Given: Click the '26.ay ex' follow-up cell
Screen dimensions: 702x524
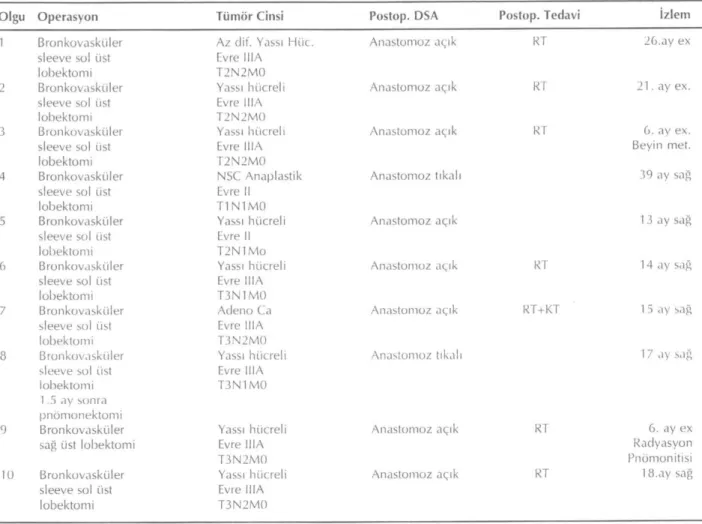Looking at the screenshot, I should tap(667, 41).
